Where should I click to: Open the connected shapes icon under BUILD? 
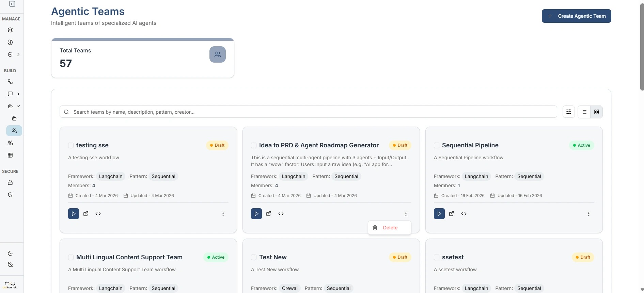click(10, 82)
